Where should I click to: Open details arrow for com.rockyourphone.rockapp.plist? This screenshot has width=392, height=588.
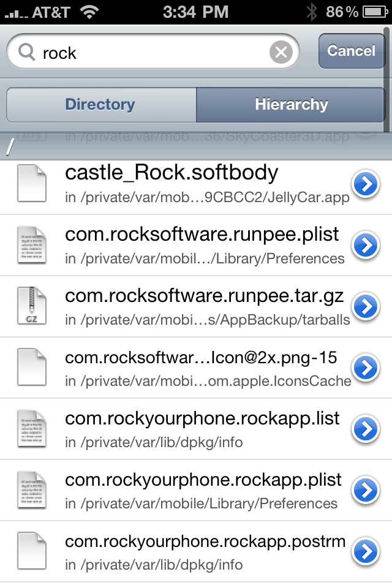(366, 490)
